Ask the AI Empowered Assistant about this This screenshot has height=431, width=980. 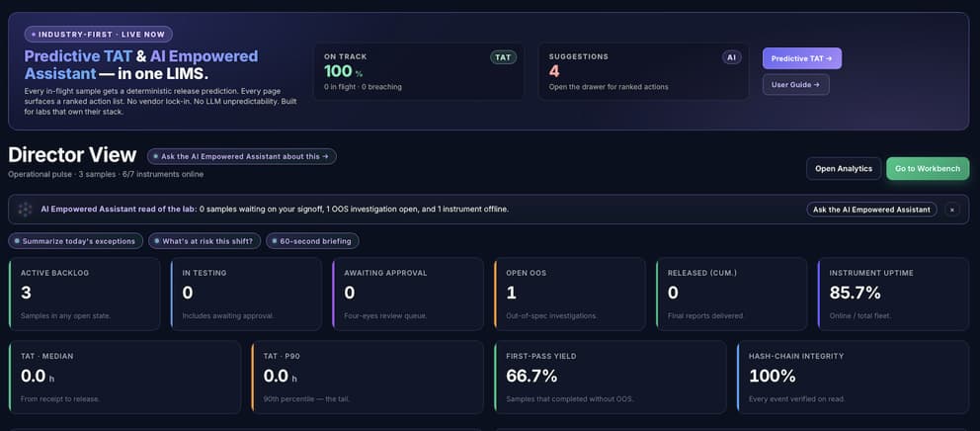point(242,156)
